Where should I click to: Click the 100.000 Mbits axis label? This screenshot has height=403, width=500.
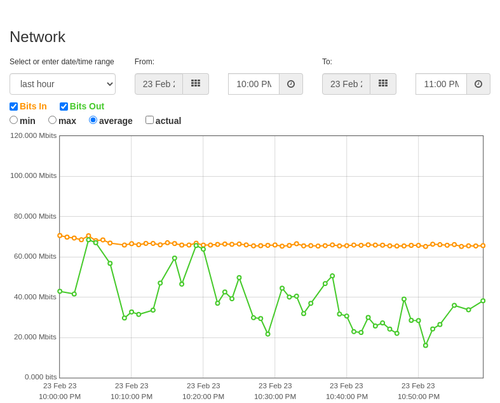[x=33, y=176]
